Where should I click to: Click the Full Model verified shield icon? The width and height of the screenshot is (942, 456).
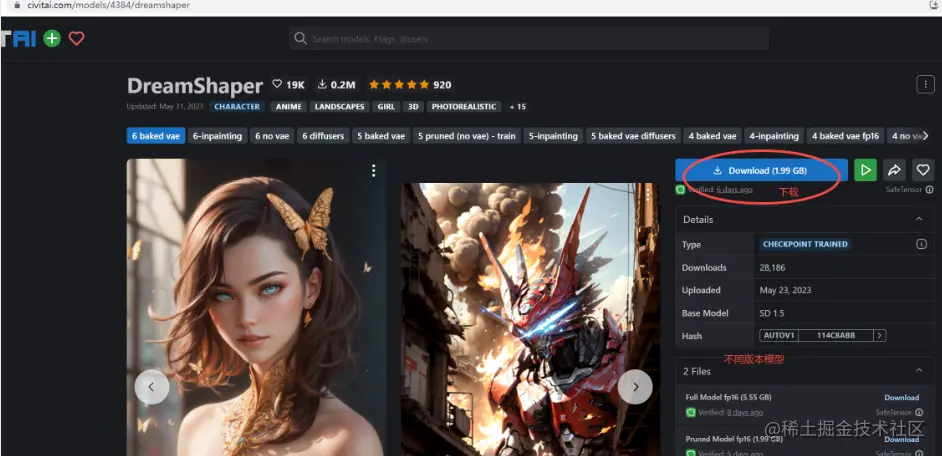(x=691, y=412)
